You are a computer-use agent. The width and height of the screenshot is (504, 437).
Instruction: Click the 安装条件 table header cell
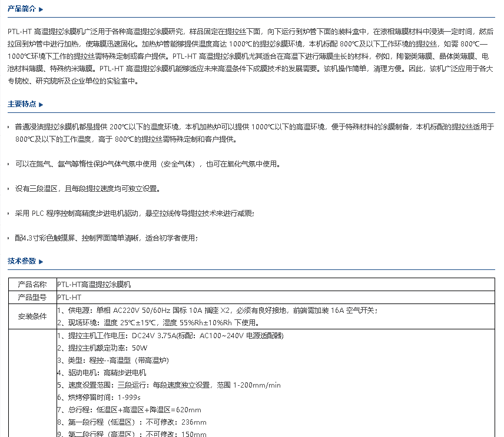click(x=32, y=316)
